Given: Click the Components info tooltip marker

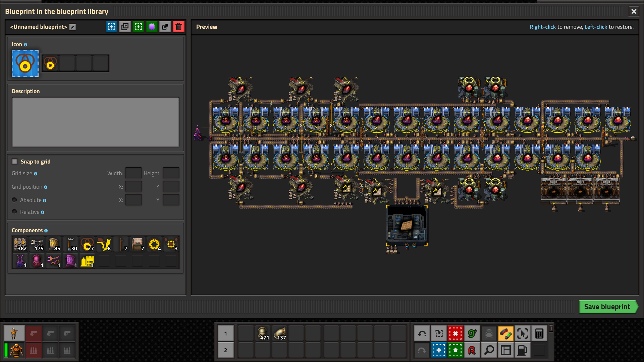Looking at the screenshot, I should 46,231.
